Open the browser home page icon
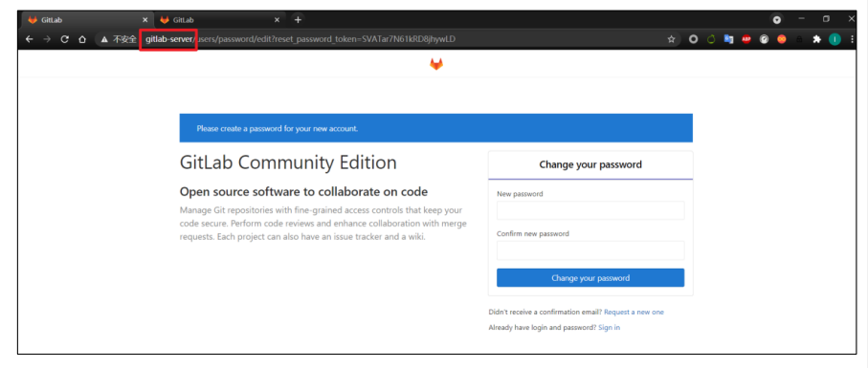 tap(82, 39)
